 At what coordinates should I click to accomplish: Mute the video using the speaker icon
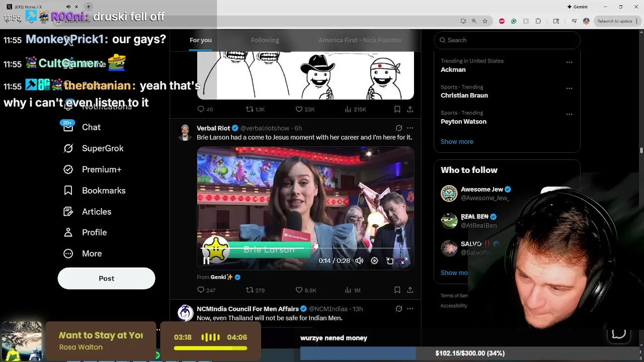pos(359,261)
